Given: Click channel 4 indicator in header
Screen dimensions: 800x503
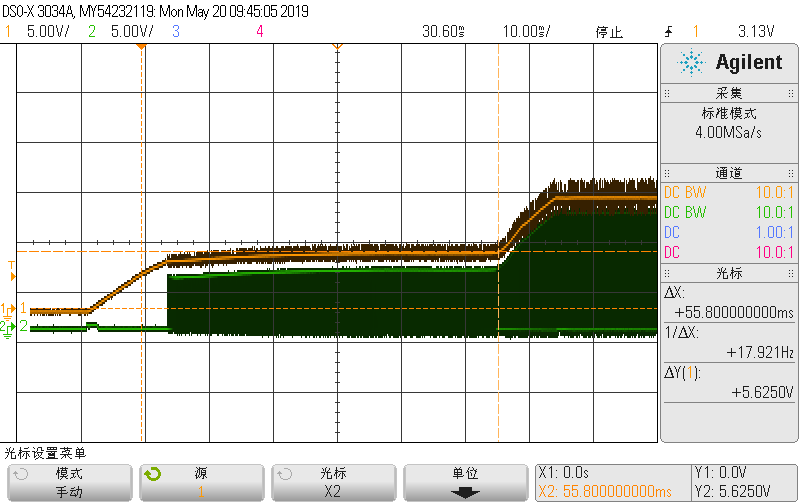Looking at the screenshot, I should click(x=260, y=32).
